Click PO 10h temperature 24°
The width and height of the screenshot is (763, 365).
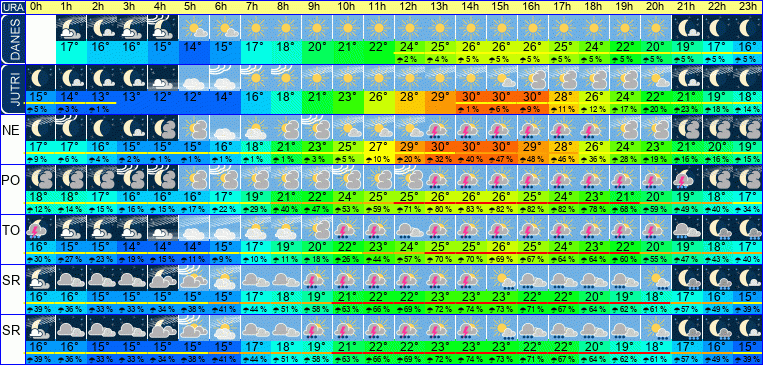coord(348,197)
